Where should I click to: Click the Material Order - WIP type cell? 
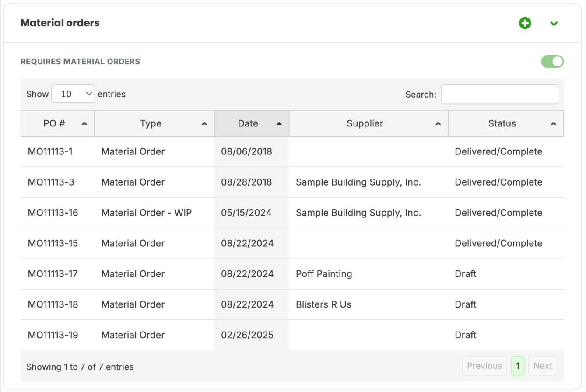(x=147, y=213)
